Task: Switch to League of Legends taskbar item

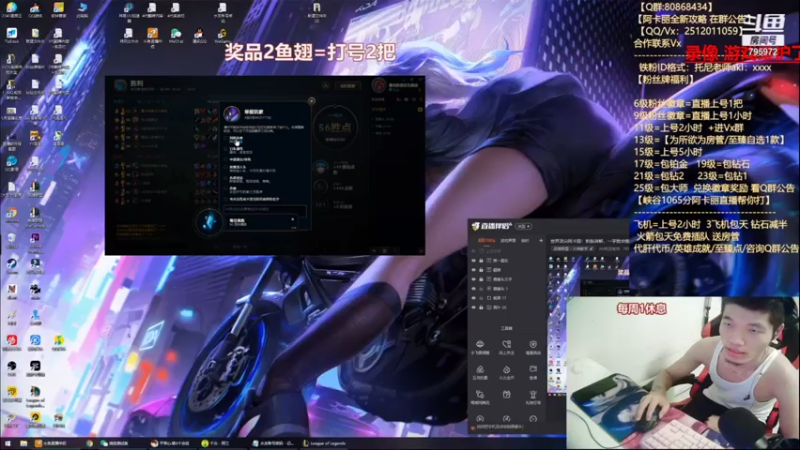Action: [325, 443]
